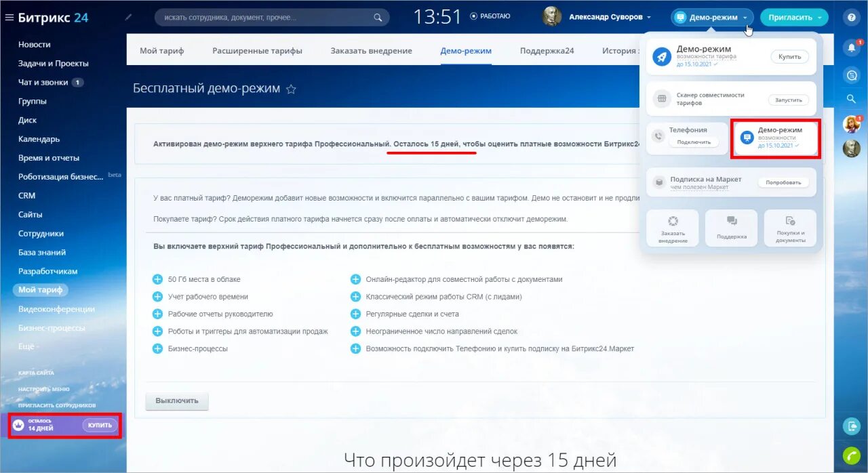Open the Пригласить dropdown button

pyautogui.click(x=794, y=18)
